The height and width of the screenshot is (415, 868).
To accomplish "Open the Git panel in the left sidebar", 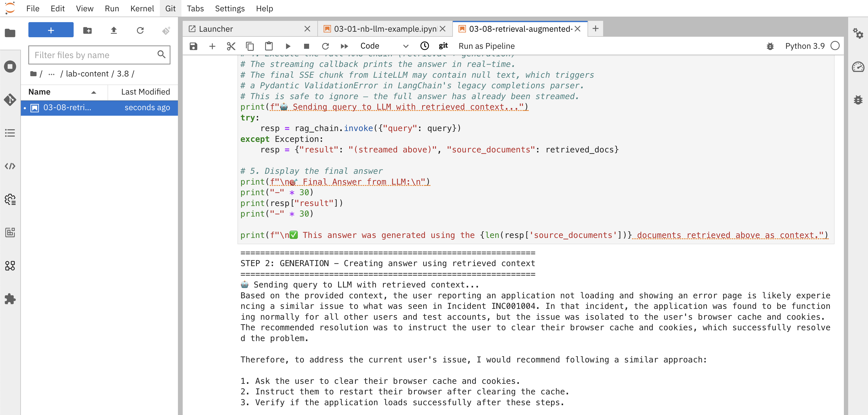I will pyautogui.click(x=10, y=100).
